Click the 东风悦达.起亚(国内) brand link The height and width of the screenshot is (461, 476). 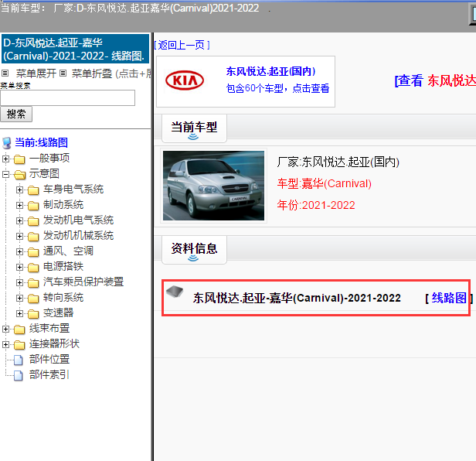[270, 71]
